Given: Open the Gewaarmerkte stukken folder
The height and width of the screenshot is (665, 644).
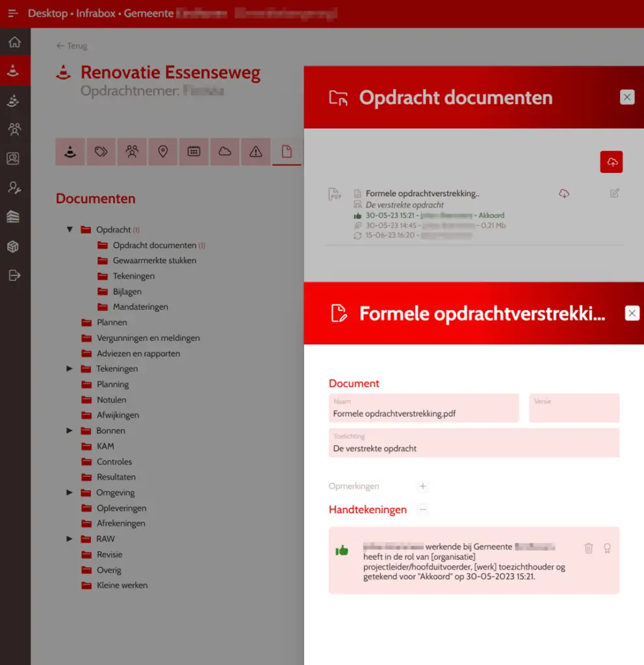Looking at the screenshot, I should tap(146, 260).
